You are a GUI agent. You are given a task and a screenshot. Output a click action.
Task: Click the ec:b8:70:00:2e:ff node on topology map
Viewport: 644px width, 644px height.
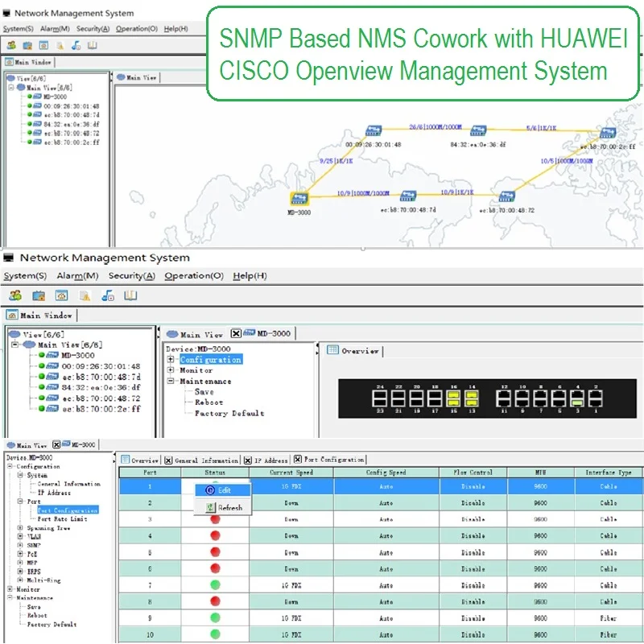pyautogui.click(x=607, y=134)
